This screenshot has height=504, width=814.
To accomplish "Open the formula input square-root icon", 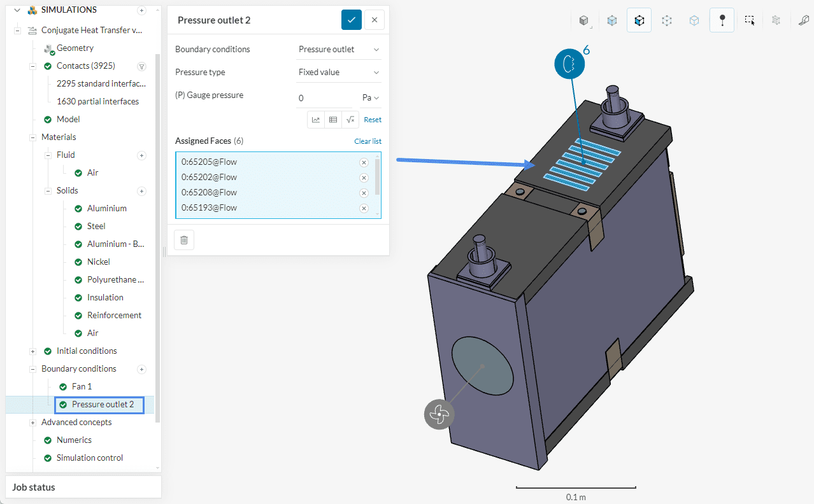I will pyautogui.click(x=350, y=120).
